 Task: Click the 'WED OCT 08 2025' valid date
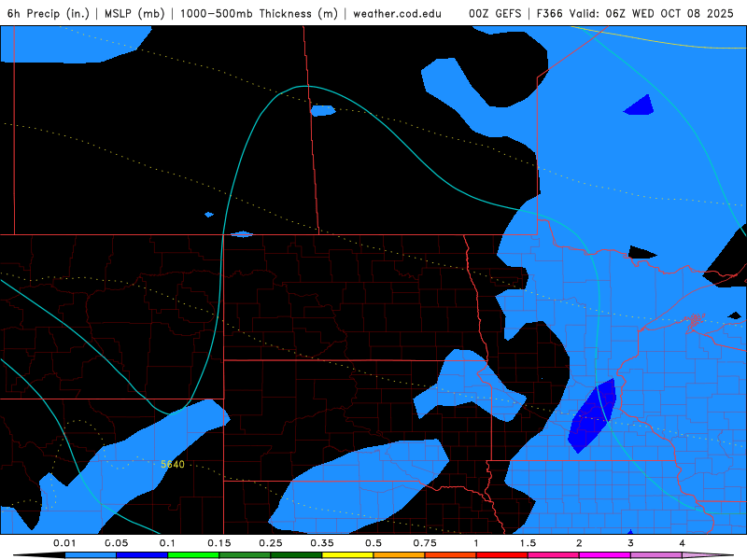683,13
